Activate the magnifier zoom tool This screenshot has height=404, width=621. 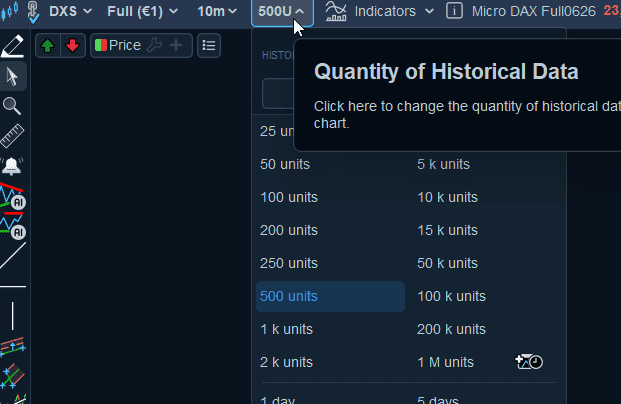pyautogui.click(x=12, y=106)
